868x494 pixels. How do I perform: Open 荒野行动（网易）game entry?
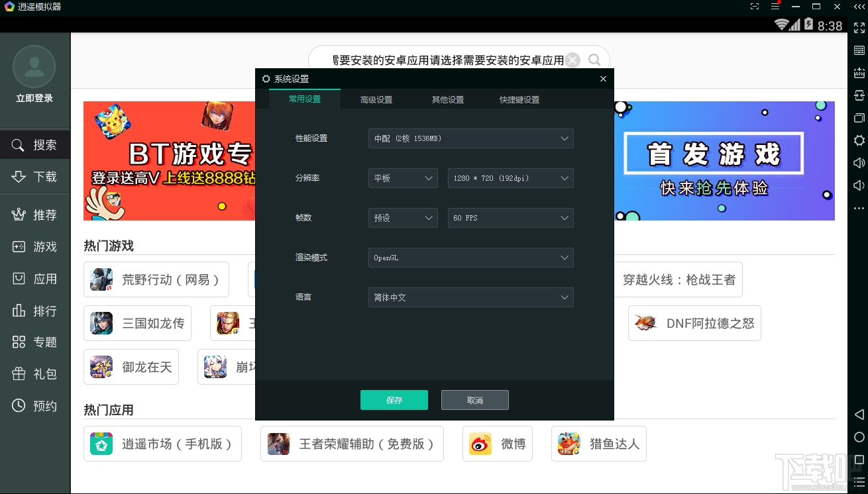(156, 279)
